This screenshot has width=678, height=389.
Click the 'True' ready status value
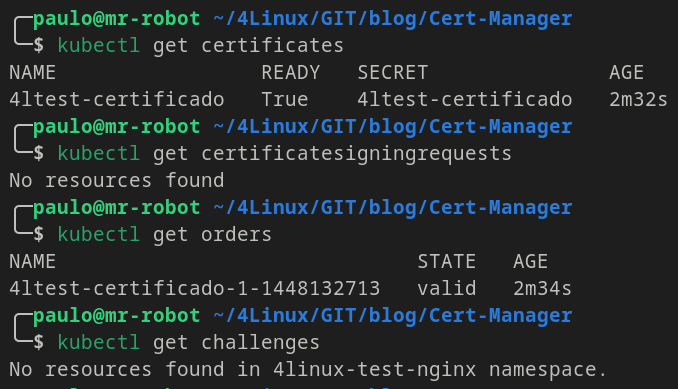285,99
